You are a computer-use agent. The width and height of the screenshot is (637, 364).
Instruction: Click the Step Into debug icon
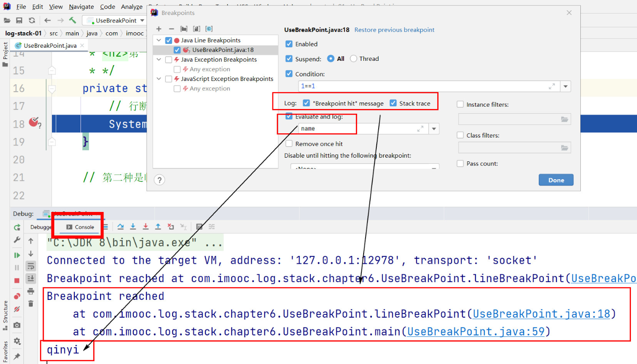pyautogui.click(x=133, y=227)
